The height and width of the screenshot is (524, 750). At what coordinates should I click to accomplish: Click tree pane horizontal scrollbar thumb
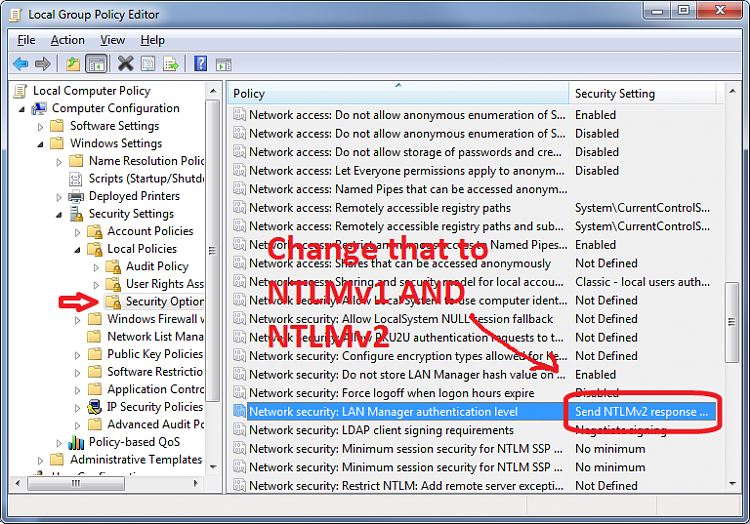point(76,483)
